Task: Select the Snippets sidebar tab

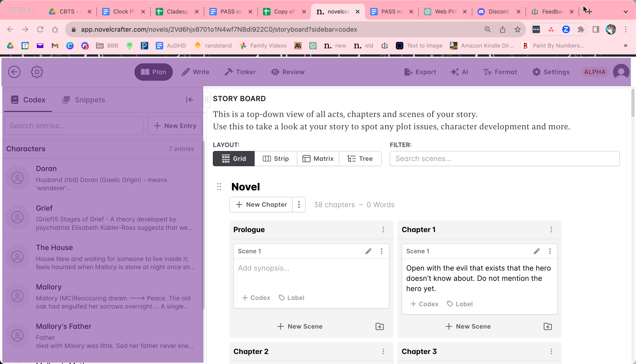Action: 83,100
